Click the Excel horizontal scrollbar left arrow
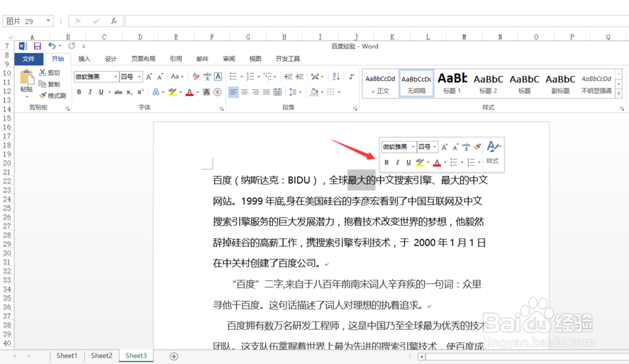This screenshot has height=364, width=629. tap(421, 356)
